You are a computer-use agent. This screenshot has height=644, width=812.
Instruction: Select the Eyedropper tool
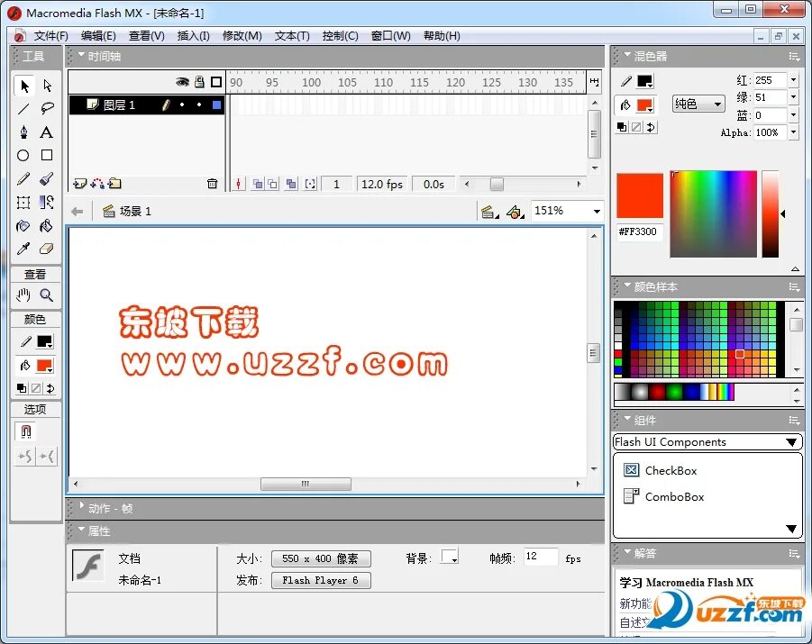point(23,249)
